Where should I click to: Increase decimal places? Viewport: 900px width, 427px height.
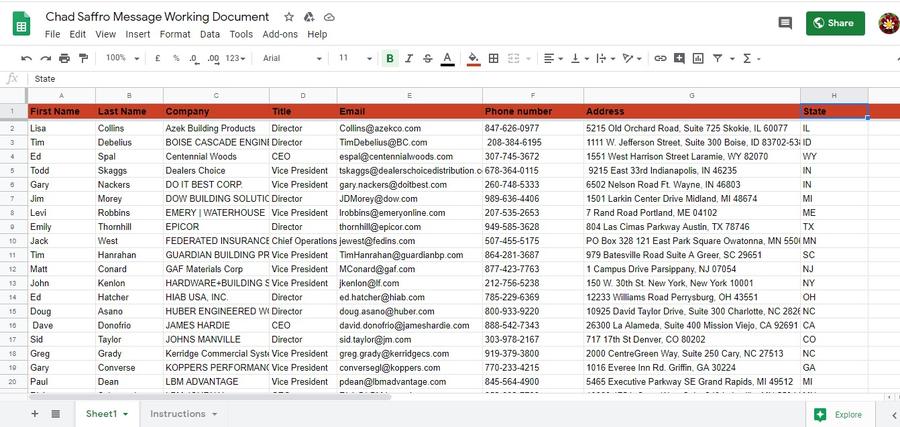214,58
